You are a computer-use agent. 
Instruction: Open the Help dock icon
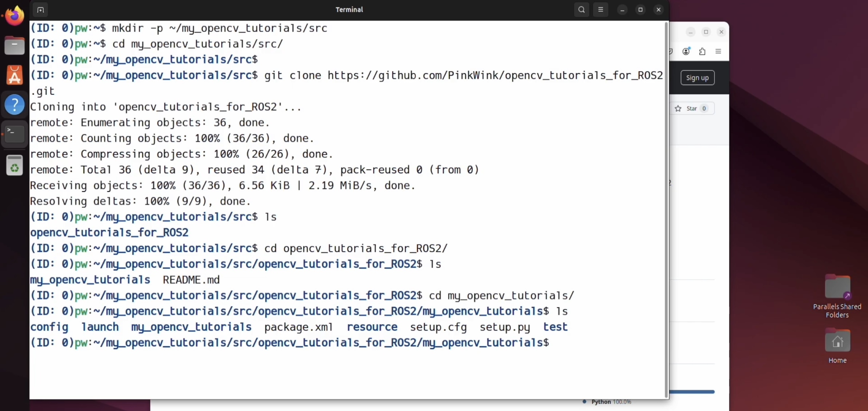coord(15,105)
